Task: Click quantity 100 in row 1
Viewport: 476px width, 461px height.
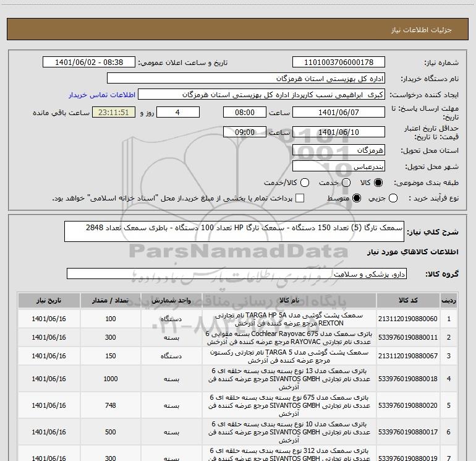Action: (x=111, y=319)
